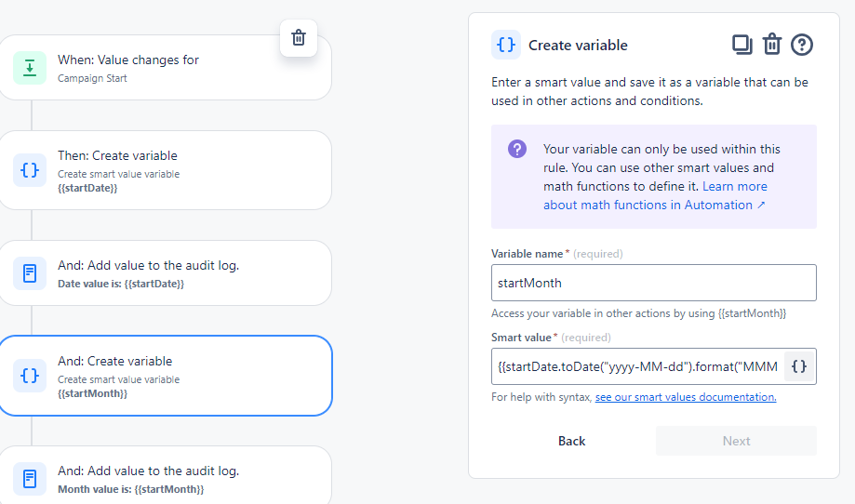Delete this component via the panel trash icon
Screen dimensions: 855x504
coord(771,44)
